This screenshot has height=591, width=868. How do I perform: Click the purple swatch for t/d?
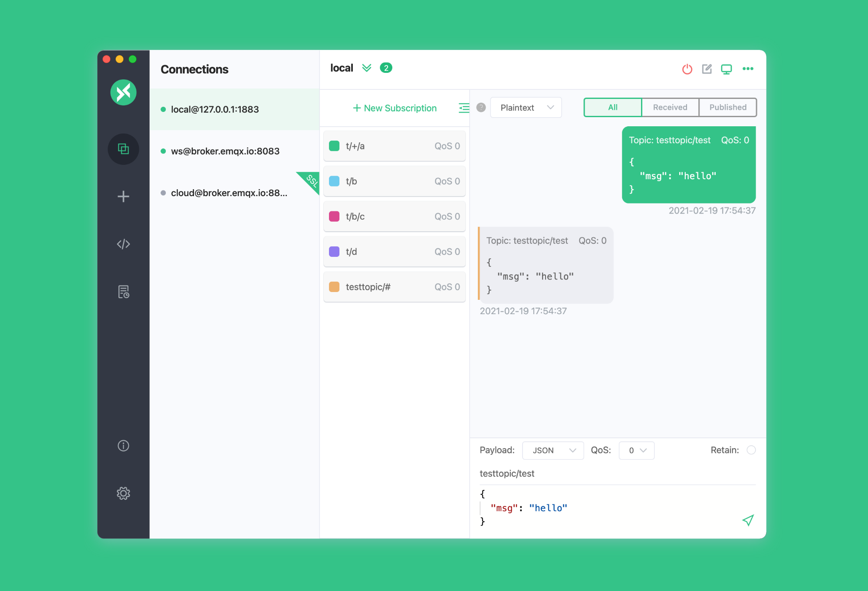[x=334, y=252]
